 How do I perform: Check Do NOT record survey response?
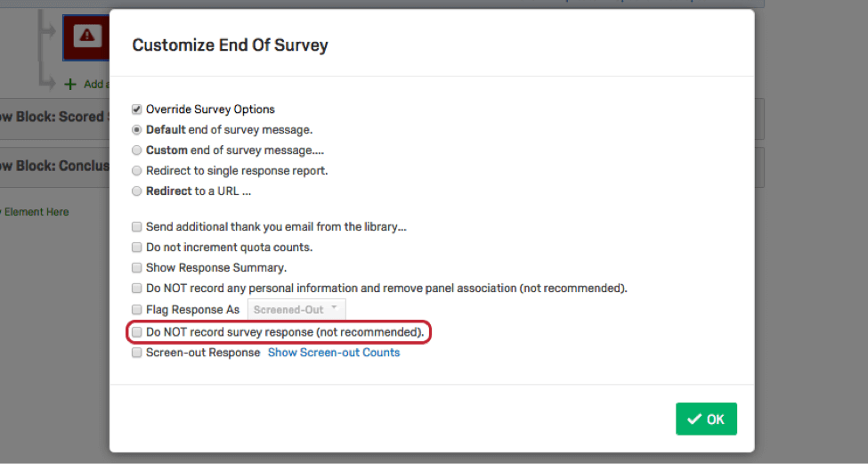coord(137,332)
